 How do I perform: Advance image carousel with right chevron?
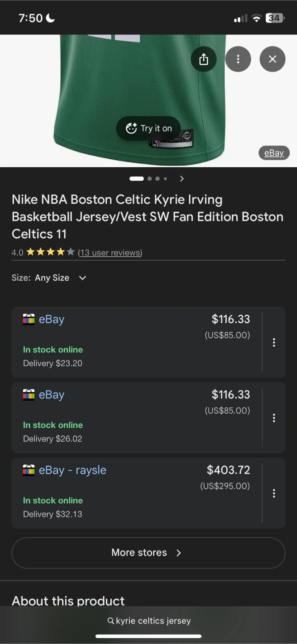pyautogui.click(x=182, y=179)
